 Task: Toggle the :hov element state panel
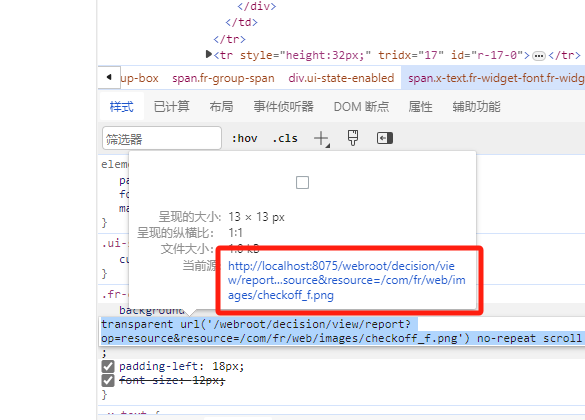[x=244, y=138]
